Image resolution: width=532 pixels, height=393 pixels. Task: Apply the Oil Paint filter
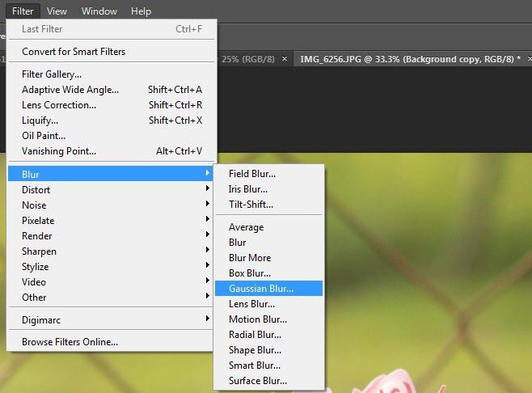pos(112,136)
